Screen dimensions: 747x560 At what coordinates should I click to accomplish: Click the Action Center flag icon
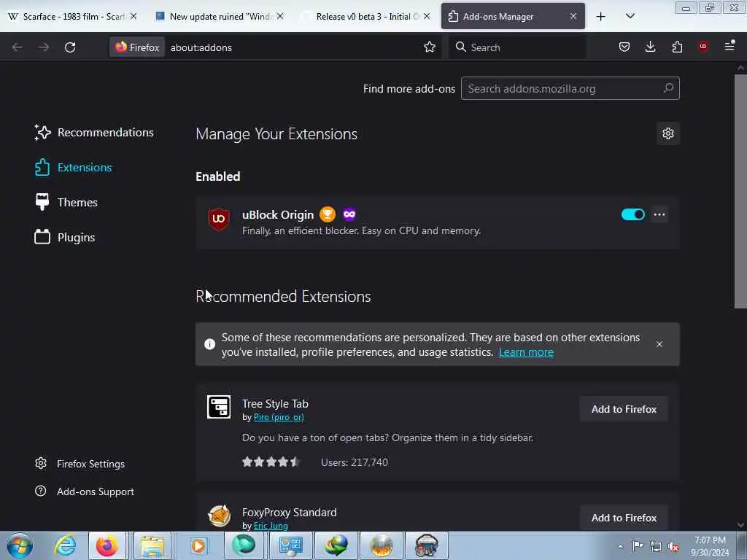point(638,545)
